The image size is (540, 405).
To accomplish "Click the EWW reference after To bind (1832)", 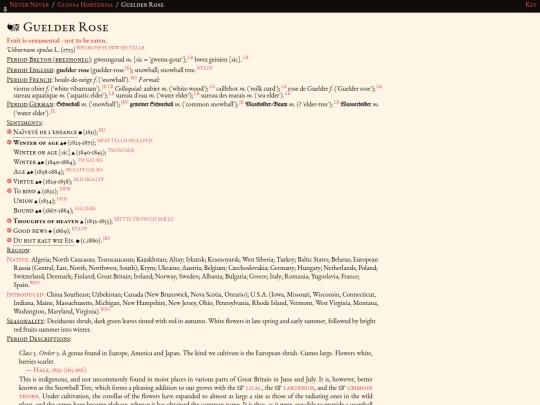I will coord(65,189).
